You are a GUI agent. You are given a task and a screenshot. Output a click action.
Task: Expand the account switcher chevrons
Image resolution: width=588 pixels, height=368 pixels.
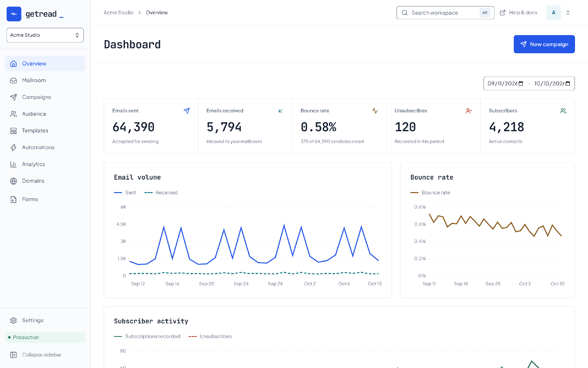tap(568, 13)
